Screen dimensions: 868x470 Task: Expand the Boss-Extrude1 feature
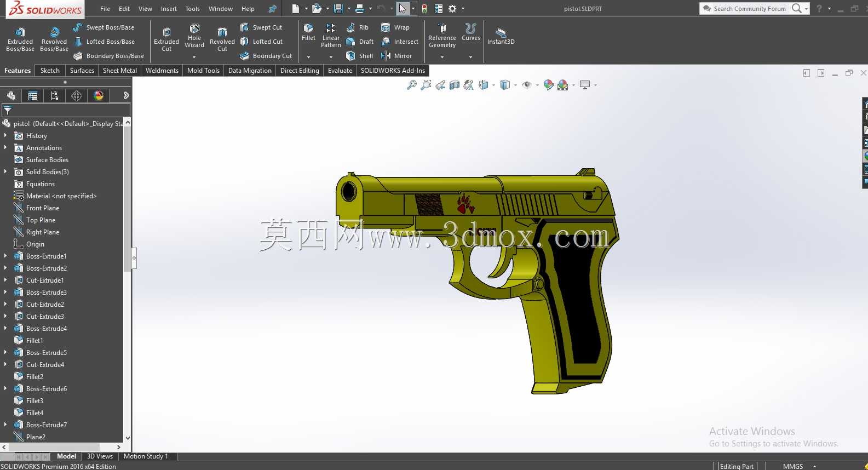[x=5, y=256]
